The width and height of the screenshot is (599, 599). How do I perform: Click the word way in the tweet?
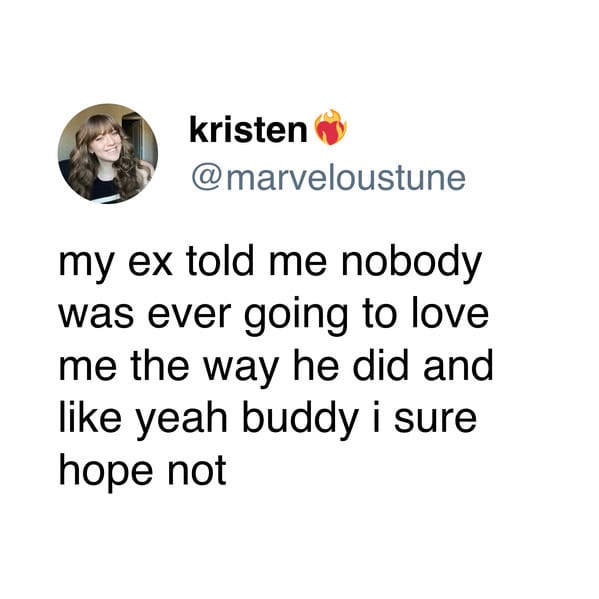pos(241,370)
